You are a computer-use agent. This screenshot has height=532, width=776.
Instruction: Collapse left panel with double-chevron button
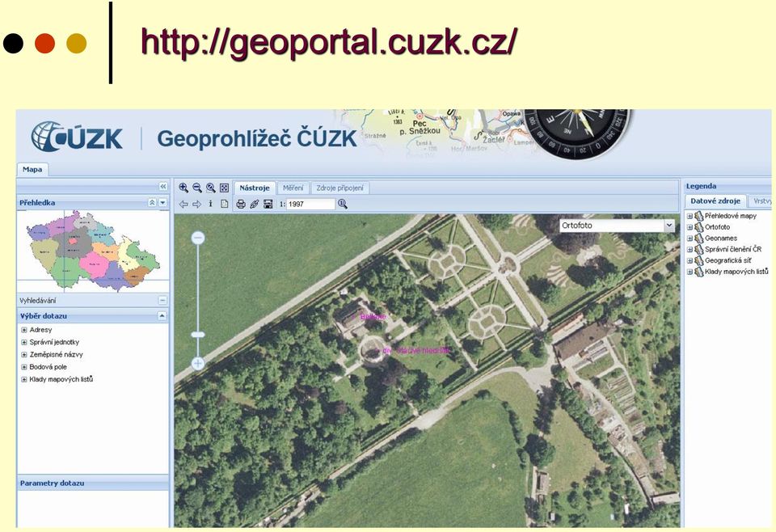pyautogui.click(x=162, y=187)
